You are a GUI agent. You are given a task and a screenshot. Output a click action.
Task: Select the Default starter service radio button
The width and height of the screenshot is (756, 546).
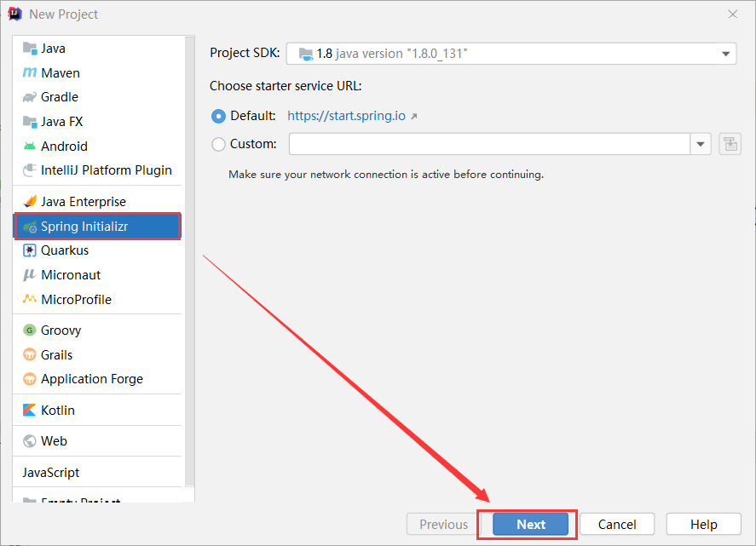click(x=218, y=116)
